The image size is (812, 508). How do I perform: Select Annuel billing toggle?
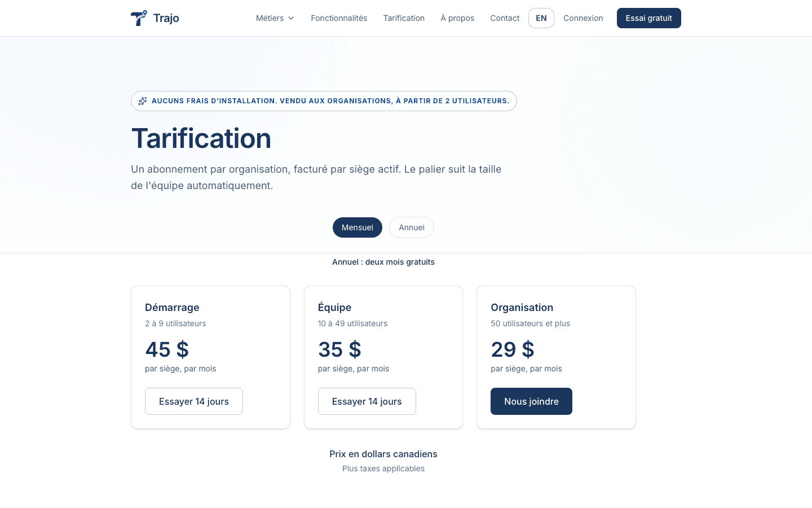tap(412, 227)
